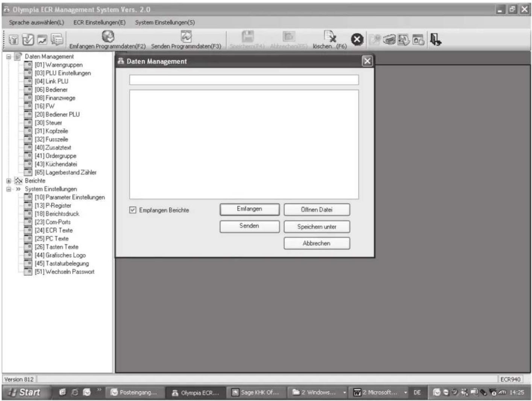This screenshot has height=401, width=532.
Task: Select [13] P-Register in the tree
Action: [53, 206]
